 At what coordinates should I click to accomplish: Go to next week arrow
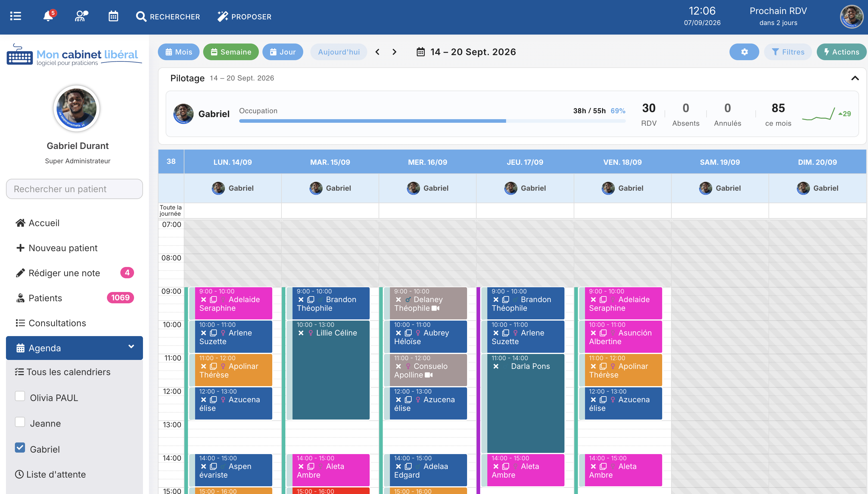[394, 52]
